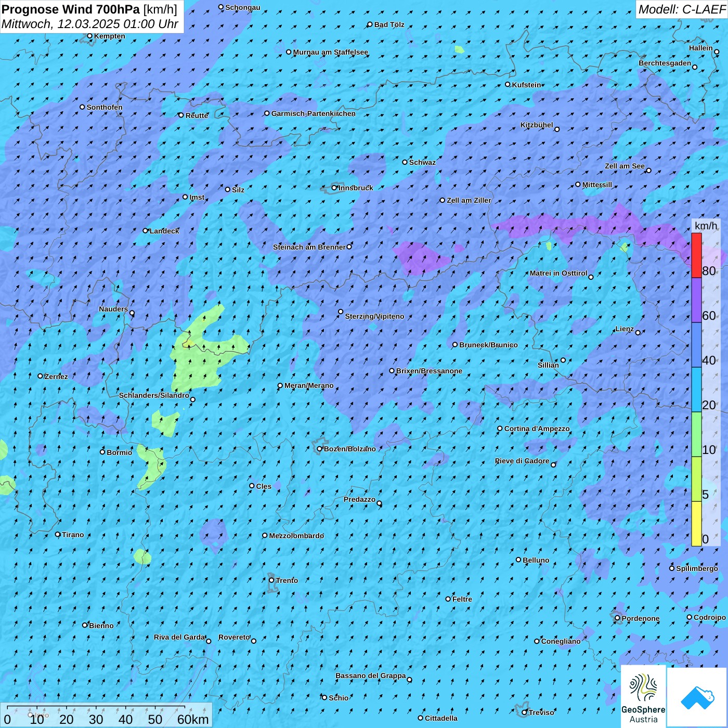Select the "Pordenone" city label
Image resolution: width=728 pixels, height=728 pixels.
tap(641, 618)
